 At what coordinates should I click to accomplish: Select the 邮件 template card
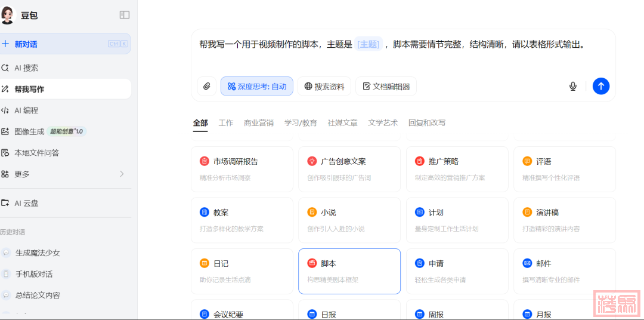coord(565,271)
